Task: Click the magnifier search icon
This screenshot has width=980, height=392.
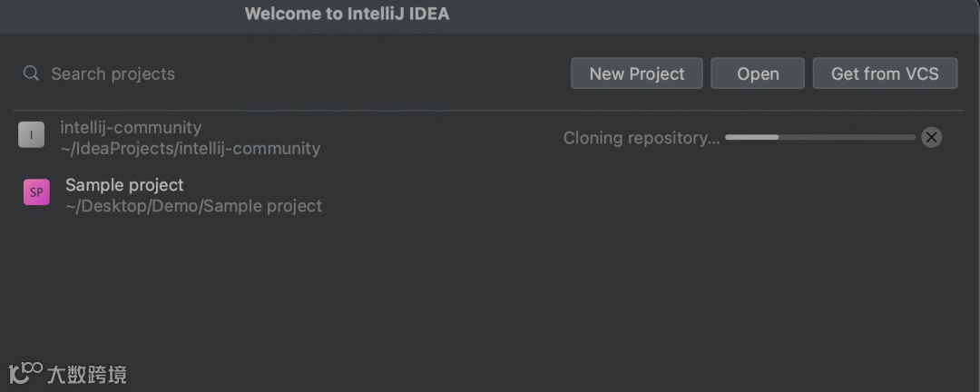Action: pos(31,73)
